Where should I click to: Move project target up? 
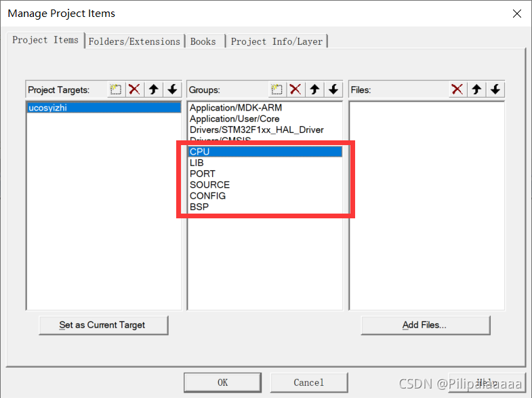coord(154,89)
